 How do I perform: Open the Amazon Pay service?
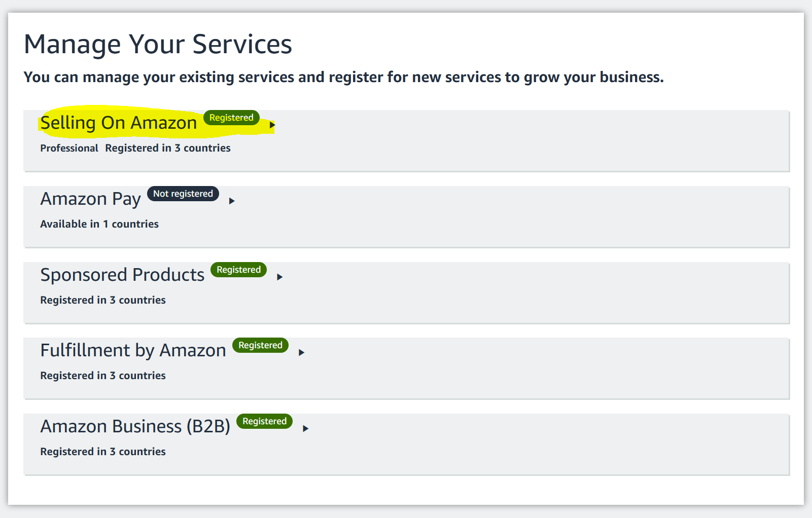pos(91,199)
